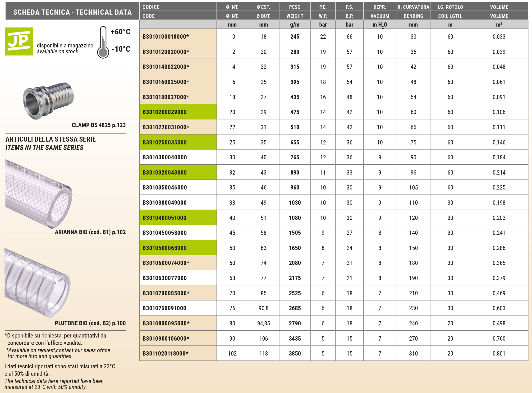Click the VOLUME column header
Viewport: 532px width, 393px height.
pos(499,11)
